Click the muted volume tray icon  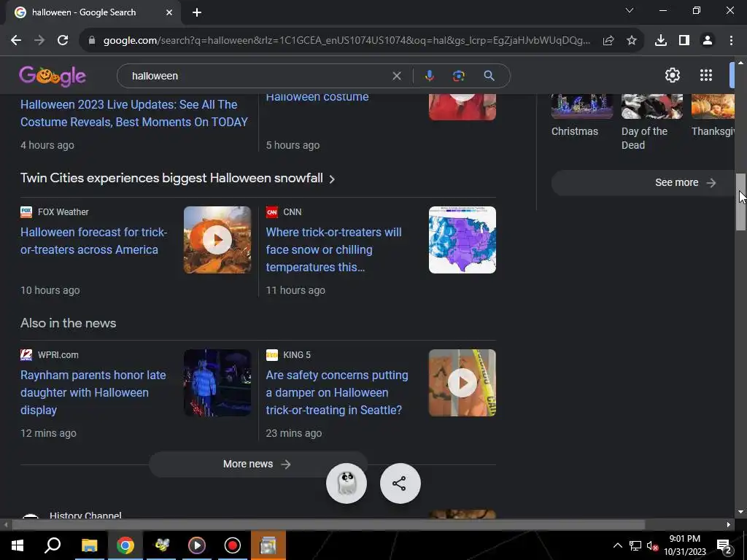[x=653, y=546]
